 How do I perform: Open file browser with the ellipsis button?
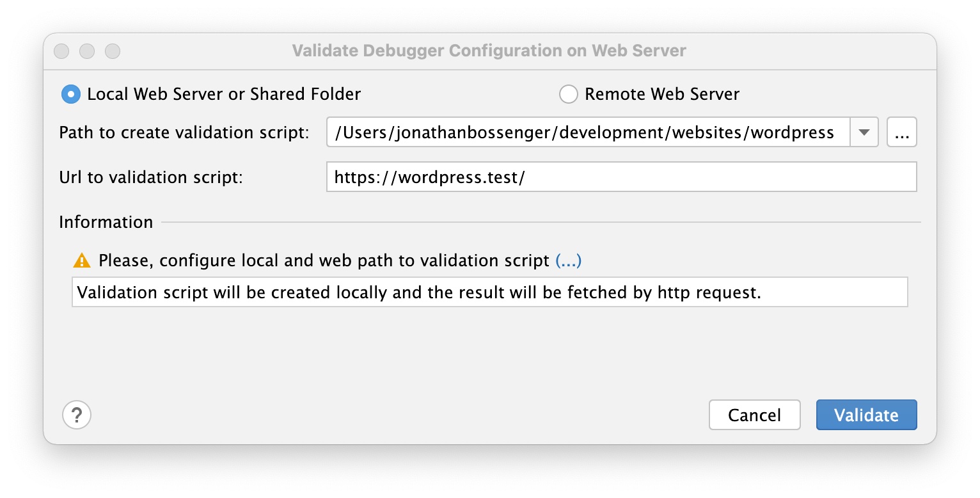click(x=901, y=133)
